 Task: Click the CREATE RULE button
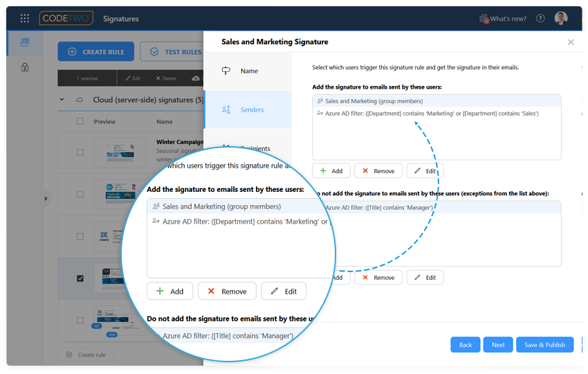pos(96,52)
